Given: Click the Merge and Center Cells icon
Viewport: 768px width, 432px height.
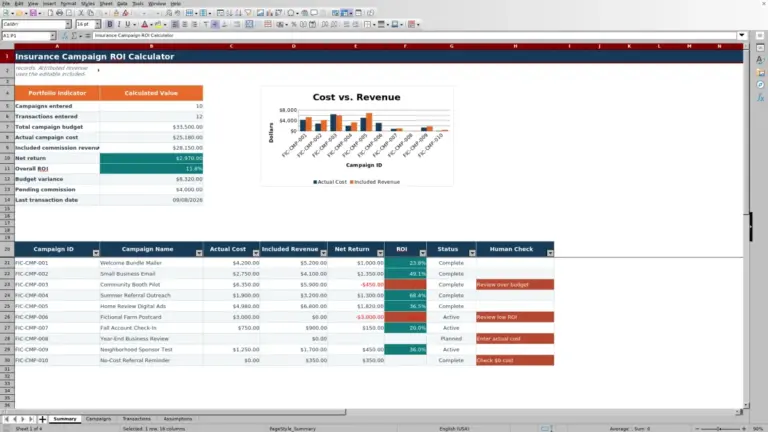Looking at the screenshot, I should 249,24.
